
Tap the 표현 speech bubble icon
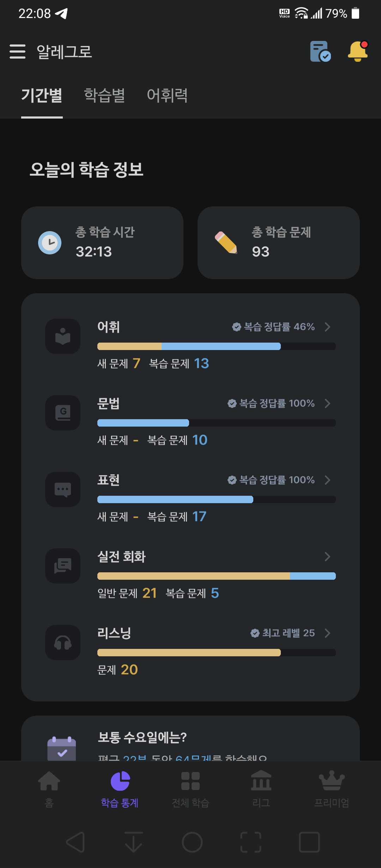63,489
